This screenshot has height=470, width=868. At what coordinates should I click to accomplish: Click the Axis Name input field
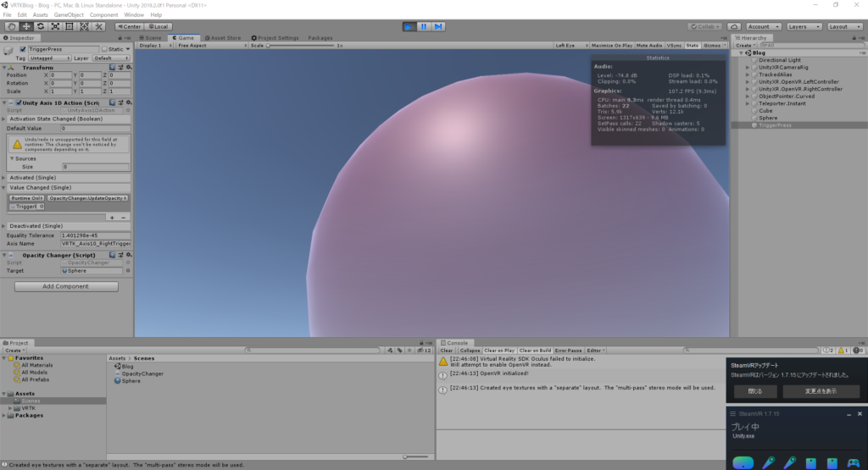95,244
